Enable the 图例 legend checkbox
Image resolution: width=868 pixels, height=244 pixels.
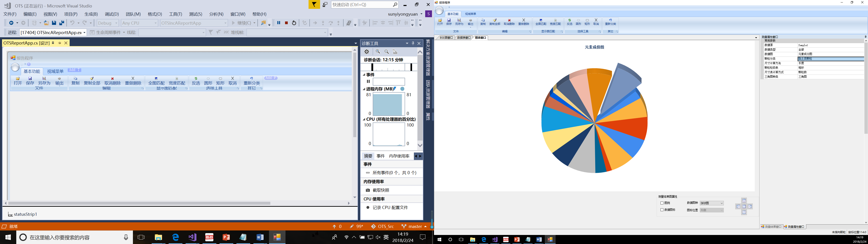[662, 203]
